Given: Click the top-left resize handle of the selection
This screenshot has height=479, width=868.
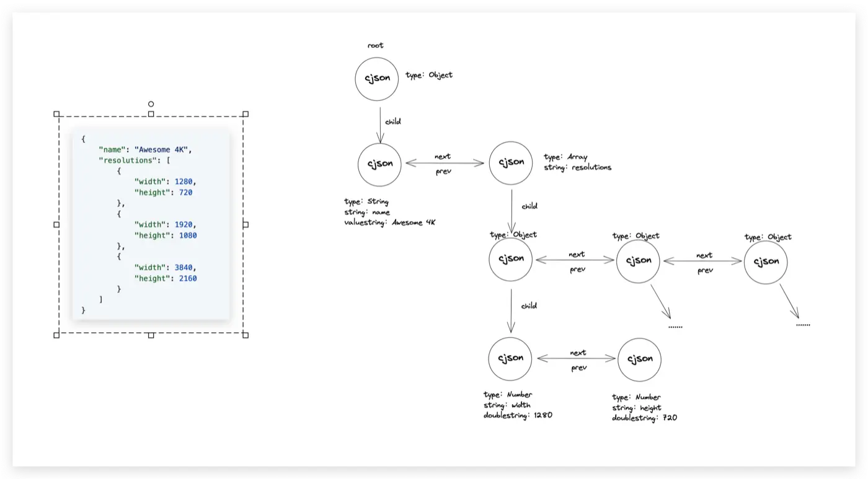Looking at the screenshot, I should (56, 114).
